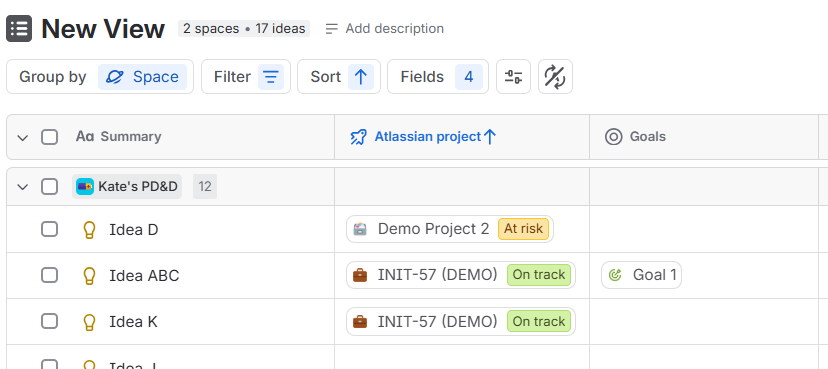
Task: Open the Group by Space control
Action: tap(100, 77)
